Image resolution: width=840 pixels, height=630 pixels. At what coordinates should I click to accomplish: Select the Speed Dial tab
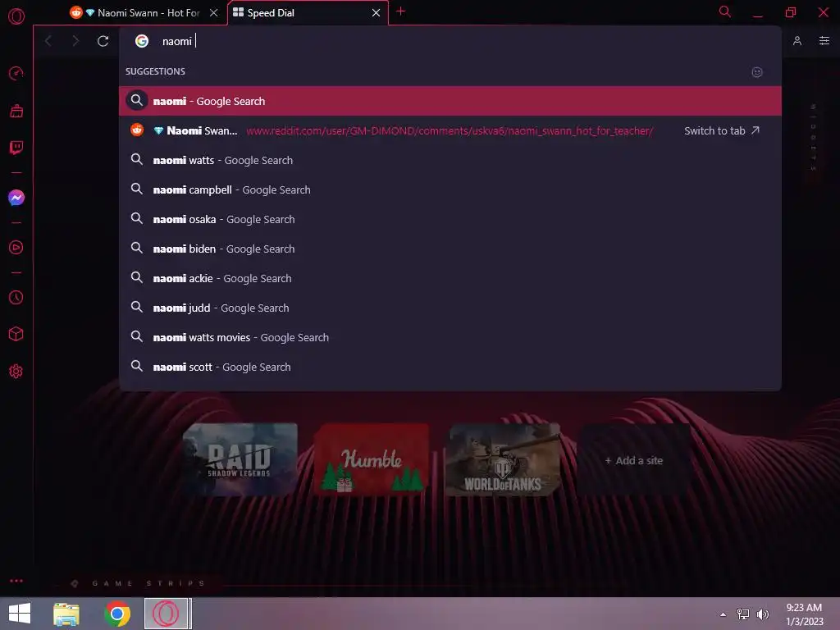tap(308, 12)
